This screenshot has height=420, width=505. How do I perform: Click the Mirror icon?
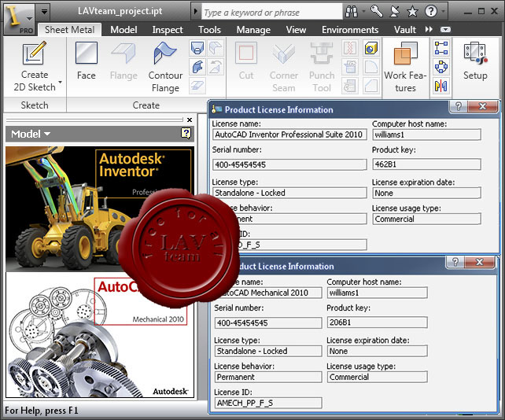click(x=441, y=86)
